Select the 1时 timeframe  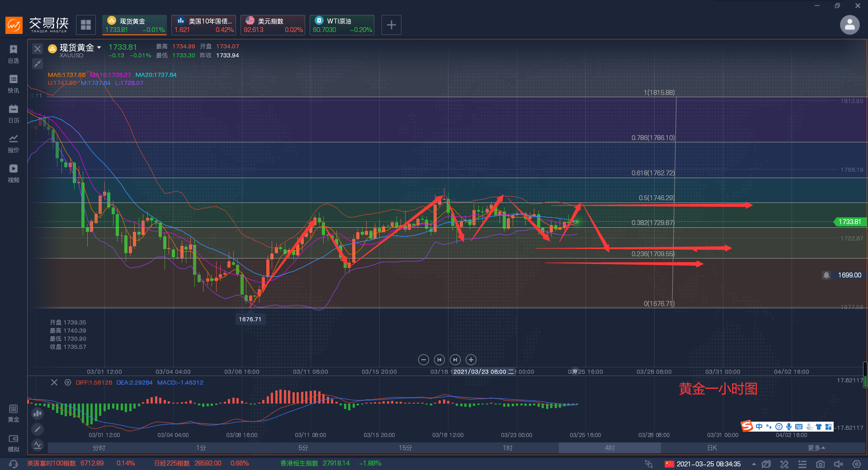(x=508, y=448)
